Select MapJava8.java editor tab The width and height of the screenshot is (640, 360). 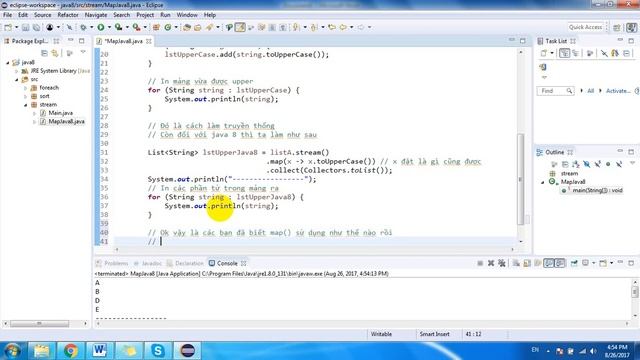pyautogui.click(x=124, y=41)
